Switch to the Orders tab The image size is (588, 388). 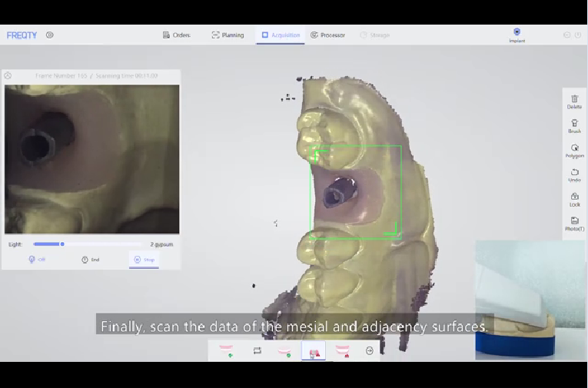(x=177, y=35)
